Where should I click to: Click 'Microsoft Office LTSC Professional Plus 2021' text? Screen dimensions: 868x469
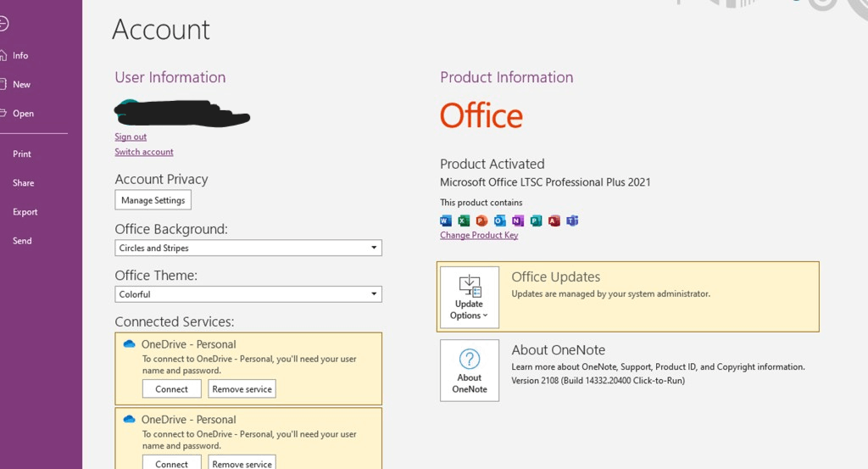pyautogui.click(x=545, y=182)
